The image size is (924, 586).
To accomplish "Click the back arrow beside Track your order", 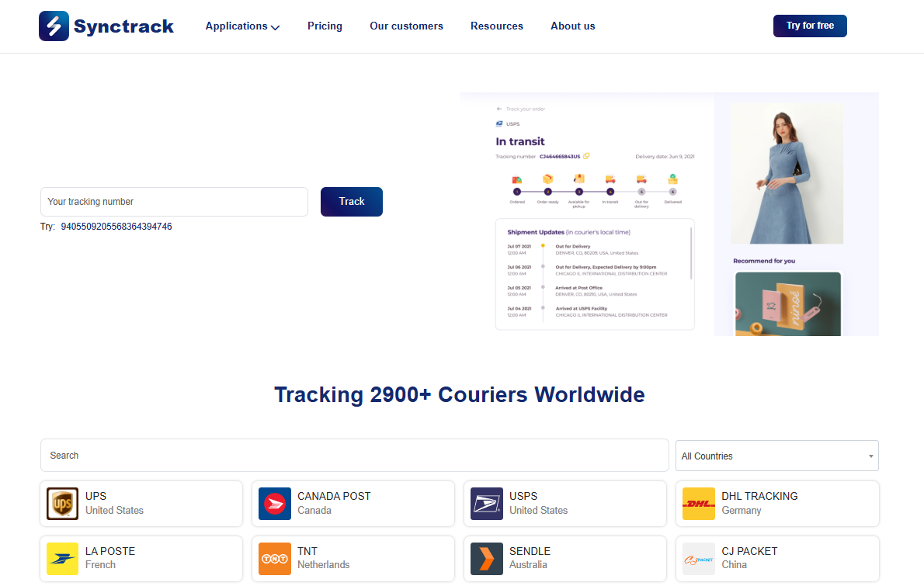I will click(x=499, y=109).
